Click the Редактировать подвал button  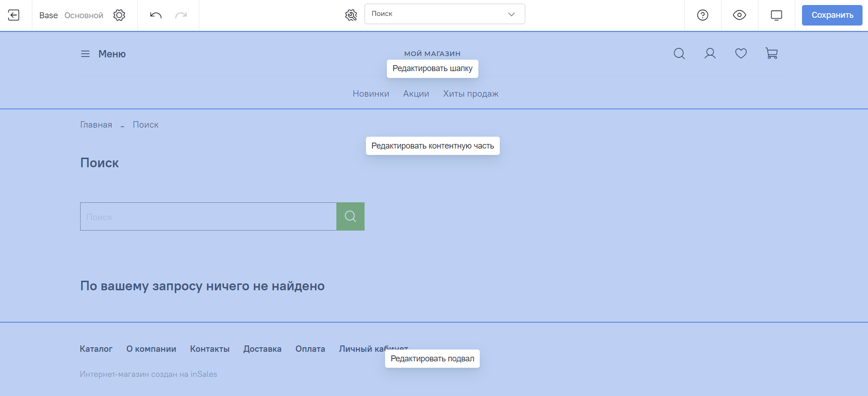point(432,359)
